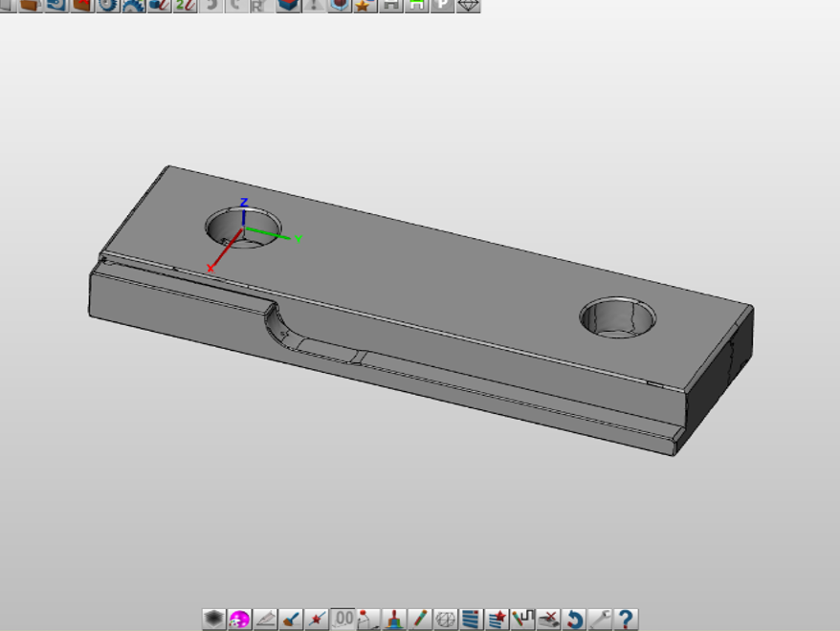840x631 pixels.
Task: Open the magenta color palette icon
Action: tap(239, 620)
